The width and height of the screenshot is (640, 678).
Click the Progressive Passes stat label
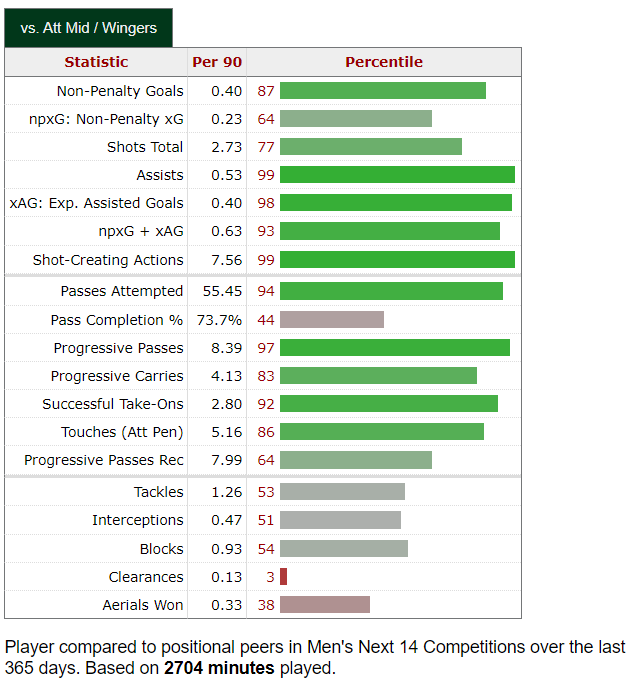pyautogui.click(x=119, y=348)
